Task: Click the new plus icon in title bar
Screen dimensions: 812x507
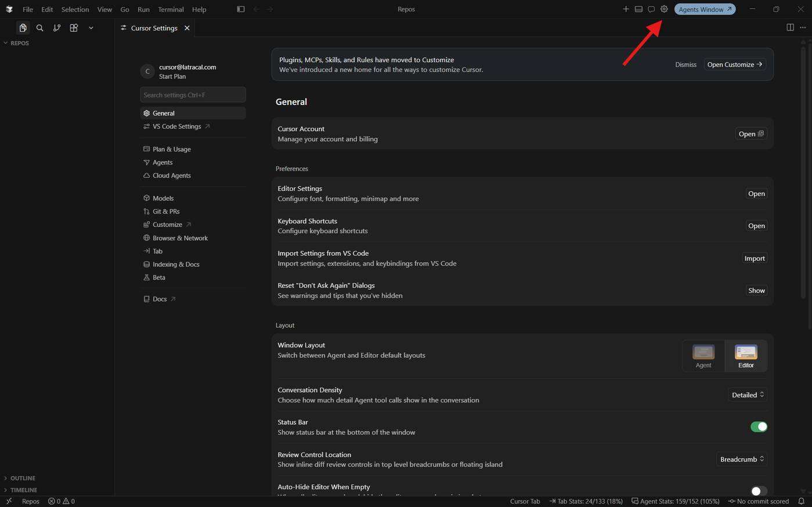Action: pyautogui.click(x=626, y=9)
